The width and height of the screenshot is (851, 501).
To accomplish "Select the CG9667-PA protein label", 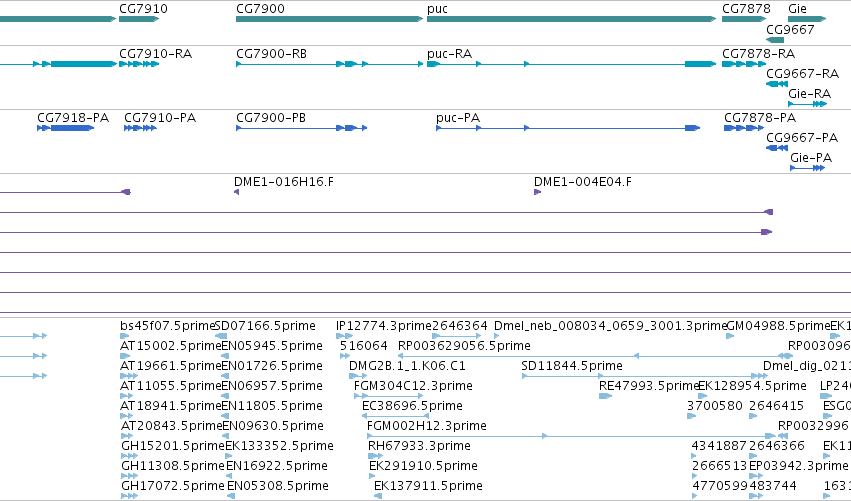I will [802, 137].
